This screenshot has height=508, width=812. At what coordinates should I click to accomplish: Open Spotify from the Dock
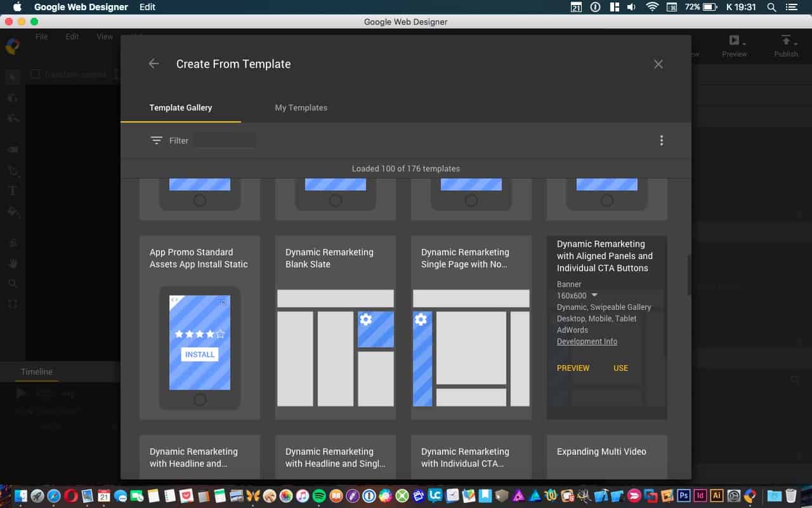point(319,496)
